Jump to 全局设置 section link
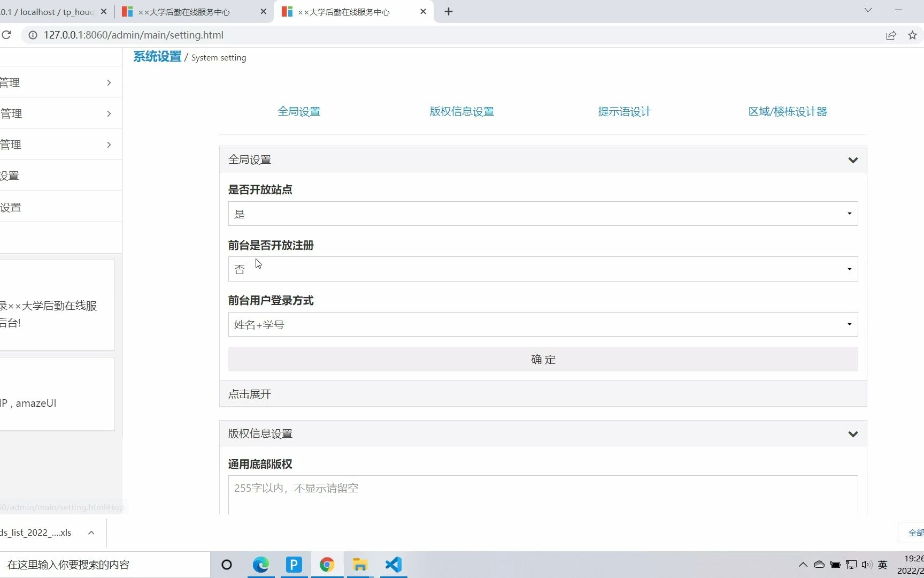The width and height of the screenshot is (924, 578). 299,111
